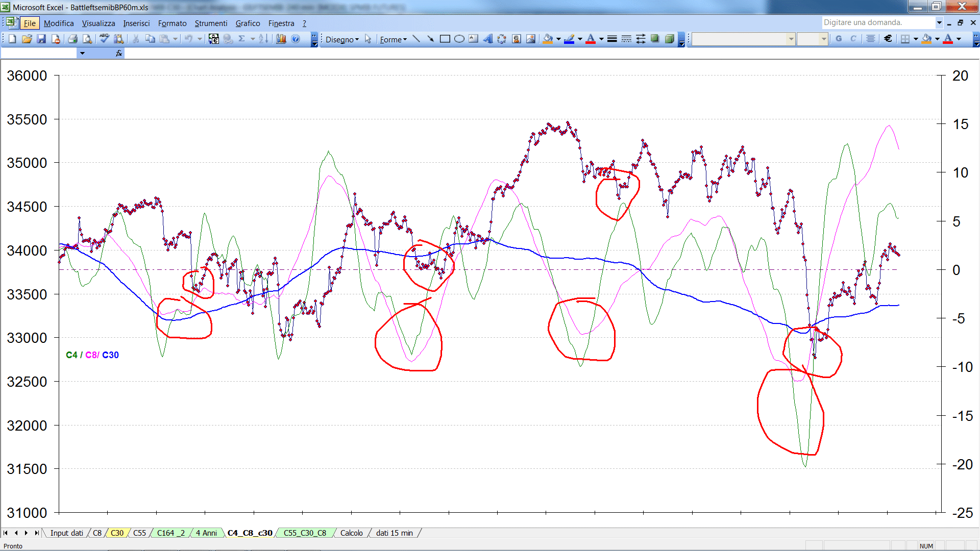
Task: Click the Sort ascending icon
Action: (263, 39)
